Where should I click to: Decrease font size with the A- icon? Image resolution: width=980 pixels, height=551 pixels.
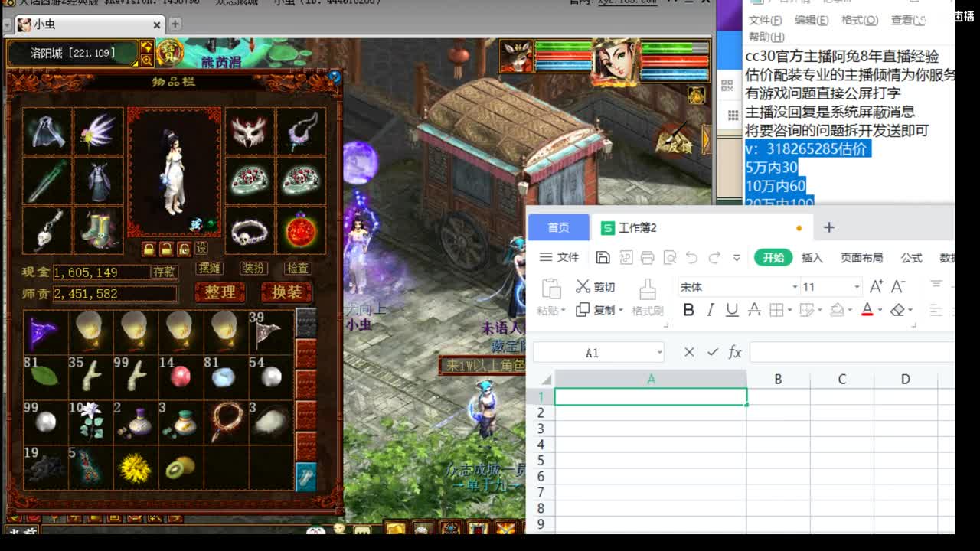(898, 286)
